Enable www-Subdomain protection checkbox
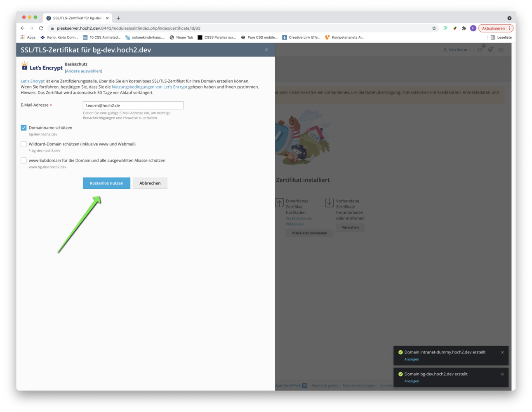The width and height of the screenshot is (532, 412). coord(24,161)
